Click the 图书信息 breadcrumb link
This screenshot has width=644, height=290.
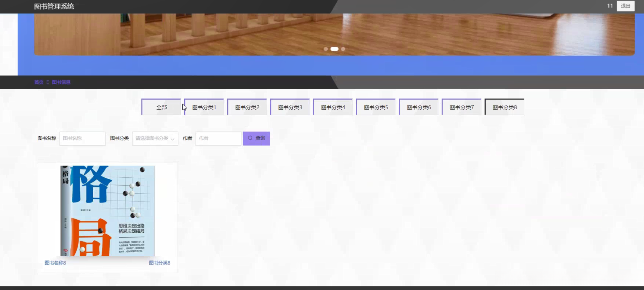pos(61,82)
